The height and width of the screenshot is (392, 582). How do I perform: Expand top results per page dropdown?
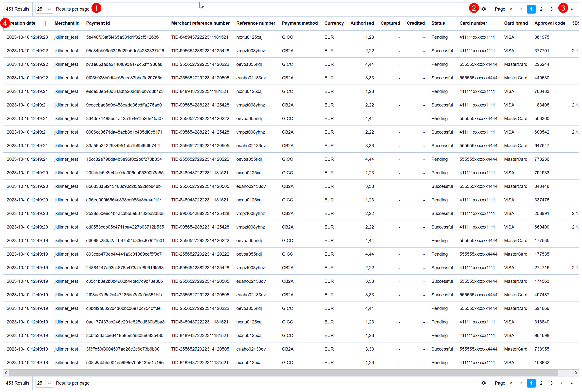click(x=44, y=9)
